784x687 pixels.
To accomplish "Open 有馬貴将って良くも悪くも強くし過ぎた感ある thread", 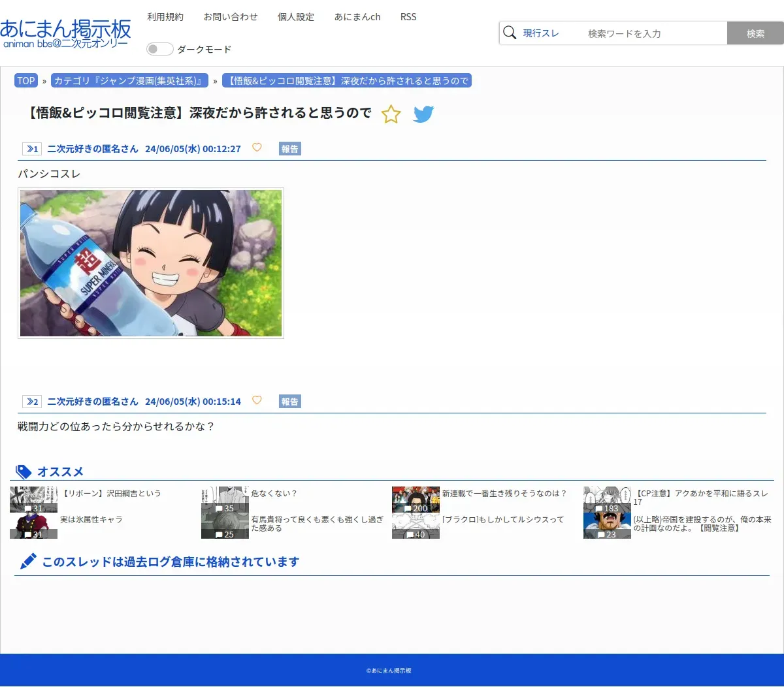I will click(318, 524).
